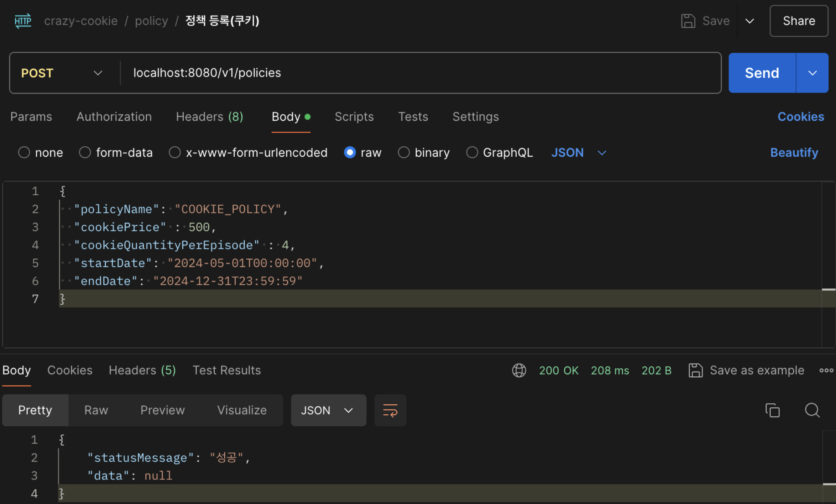836x504 pixels.
Task: Open the POST method dropdown
Action: 62,73
